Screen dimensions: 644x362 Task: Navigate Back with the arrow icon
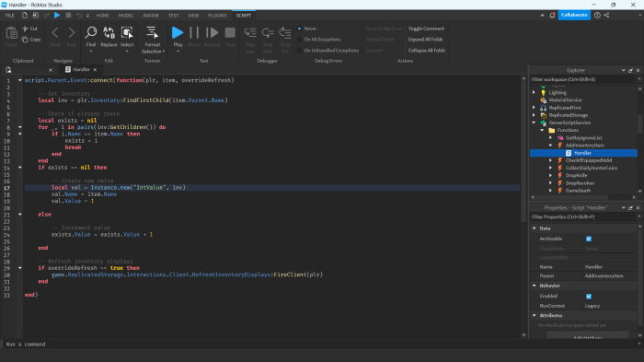(x=55, y=32)
